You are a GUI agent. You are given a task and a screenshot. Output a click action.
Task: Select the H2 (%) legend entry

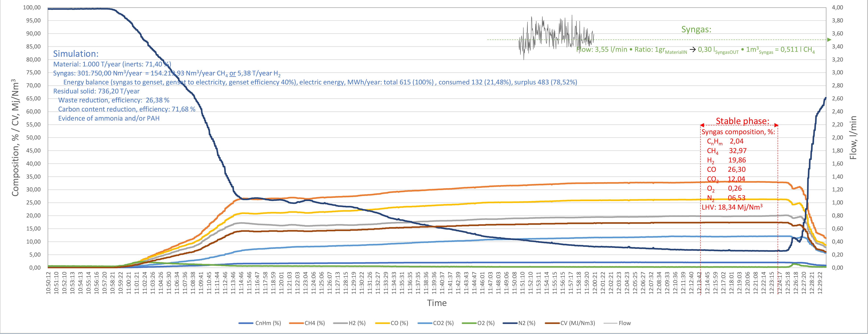click(x=357, y=323)
